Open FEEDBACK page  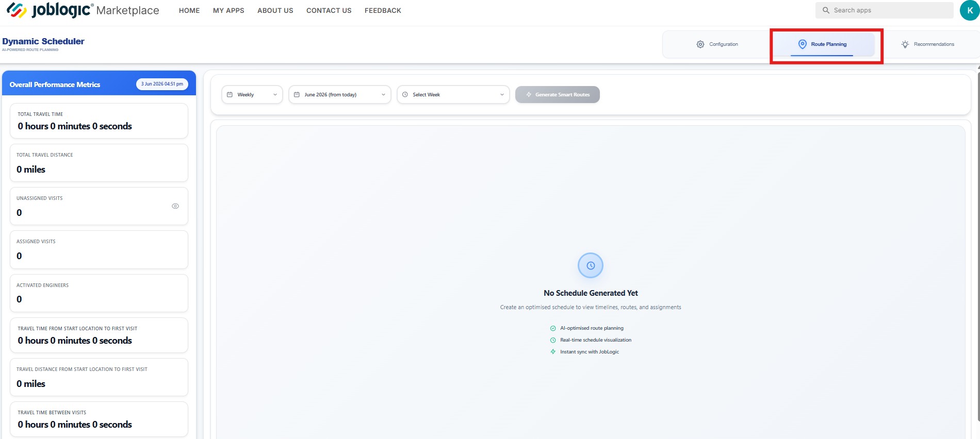pos(383,10)
